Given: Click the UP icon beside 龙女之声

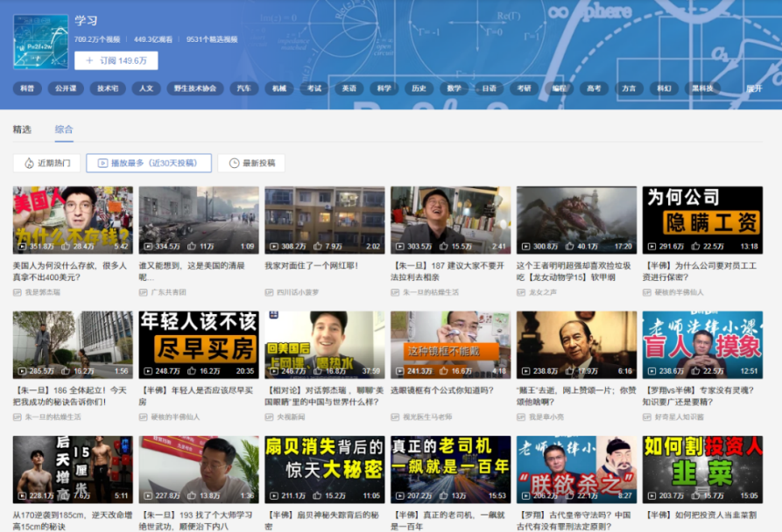Looking at the screenshot, I should [521, 292].
